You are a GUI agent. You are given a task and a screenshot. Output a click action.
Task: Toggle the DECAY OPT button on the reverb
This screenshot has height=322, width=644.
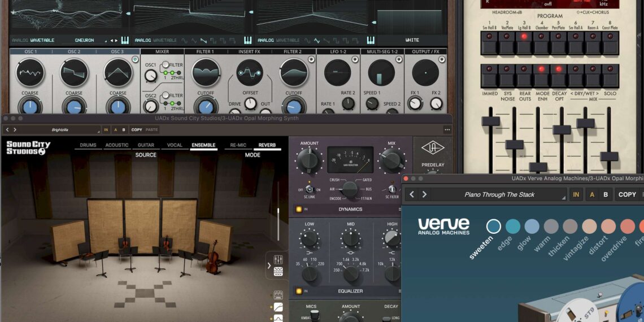click(558, 76)
